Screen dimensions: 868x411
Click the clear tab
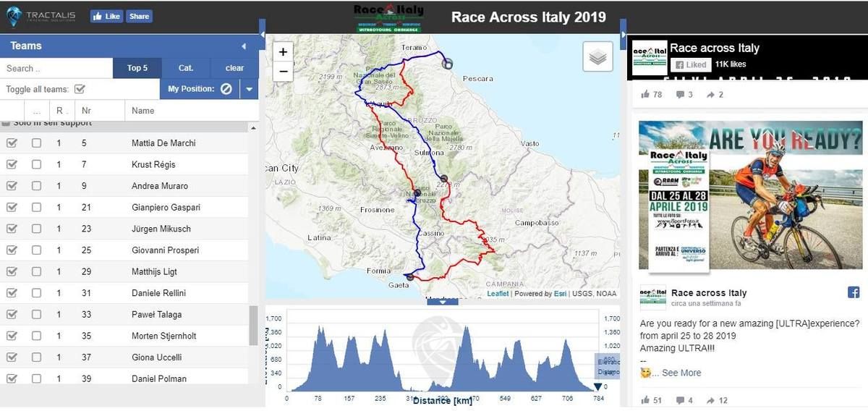[234, 68]
